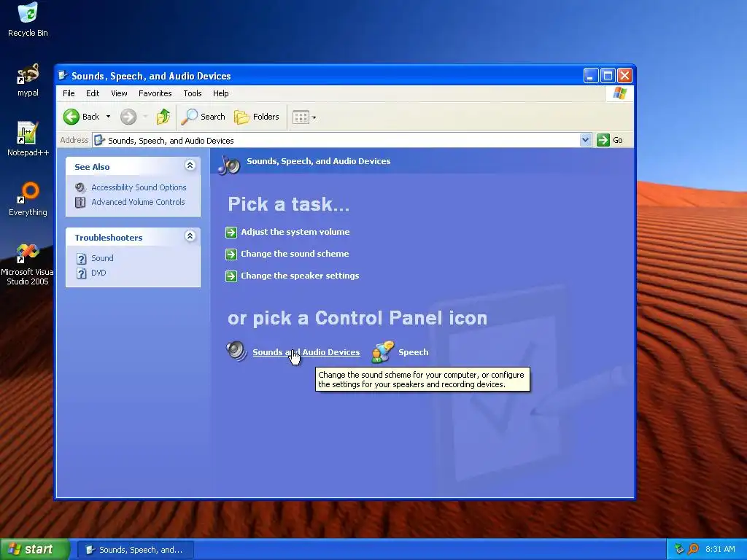Open Sounds and Audio Devices link

tap(306, 352)
